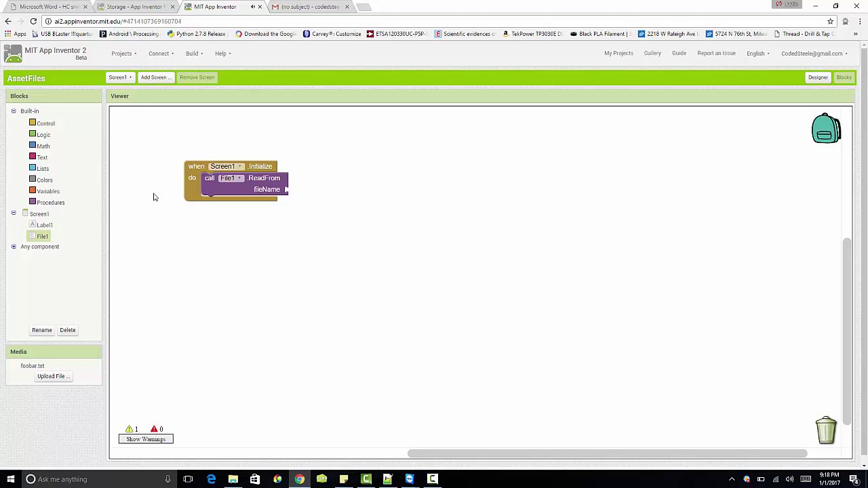Open Screen1 dropdown in Initialize block
The image size is (868, 488).
pos(226,166)
